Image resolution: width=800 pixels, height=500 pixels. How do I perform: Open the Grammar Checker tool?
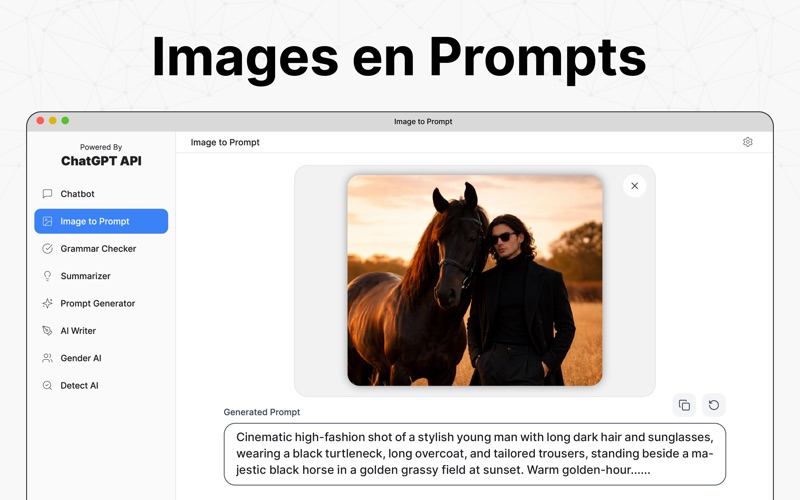point(101,248)
